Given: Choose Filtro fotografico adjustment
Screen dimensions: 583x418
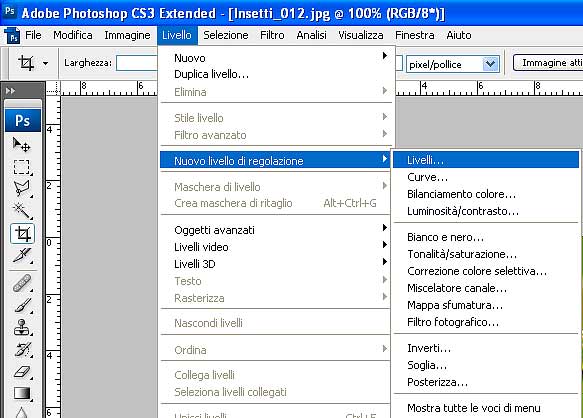Looking at the screenshot, I should click(486, 322).
